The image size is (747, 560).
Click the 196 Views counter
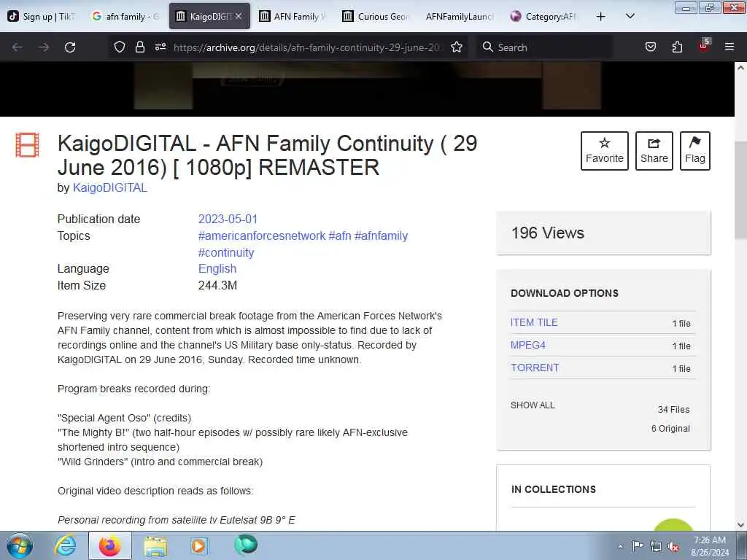[x=547, y=233]
